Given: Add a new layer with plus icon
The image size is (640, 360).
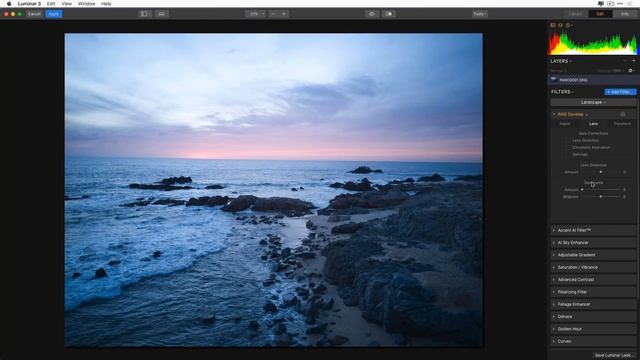Looking at the screenshot, I should pyautogui.click(x=633, y=61).
